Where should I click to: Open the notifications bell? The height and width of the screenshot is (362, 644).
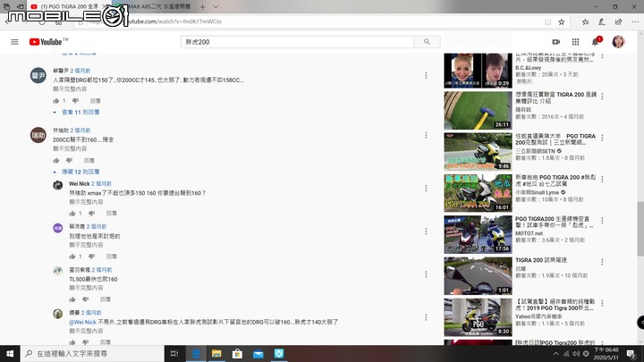point(595,42)
